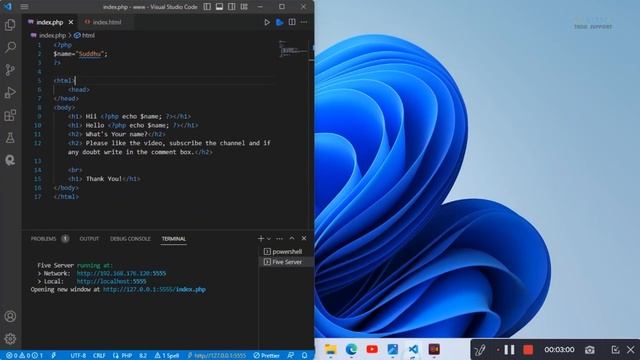
Task: Close the terminal panel
Action: (304, 238)
